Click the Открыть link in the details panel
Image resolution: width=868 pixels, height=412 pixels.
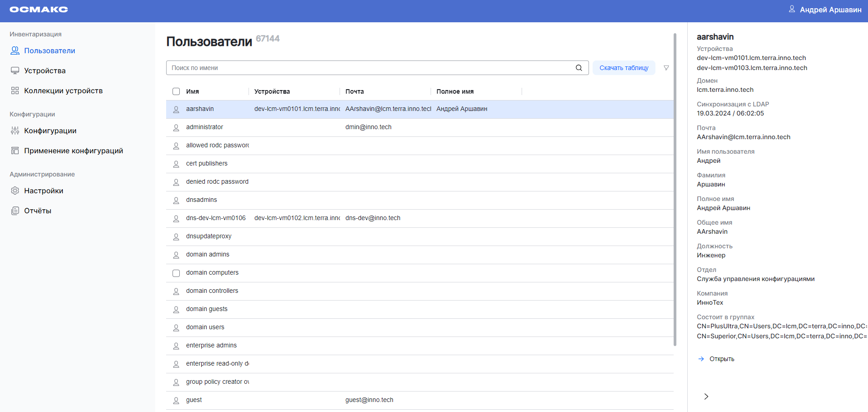click(722, 359)
